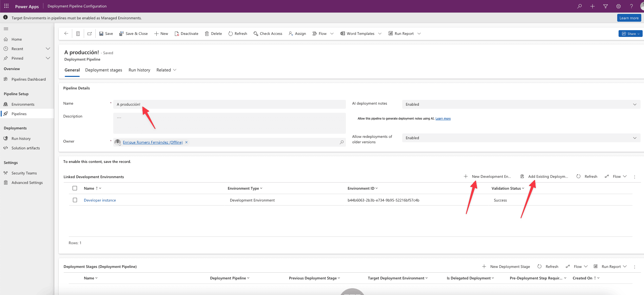Open Developer instance link
Image resolution: width=644 pixels, height=295 pixels.
click(x=100, y=200)
